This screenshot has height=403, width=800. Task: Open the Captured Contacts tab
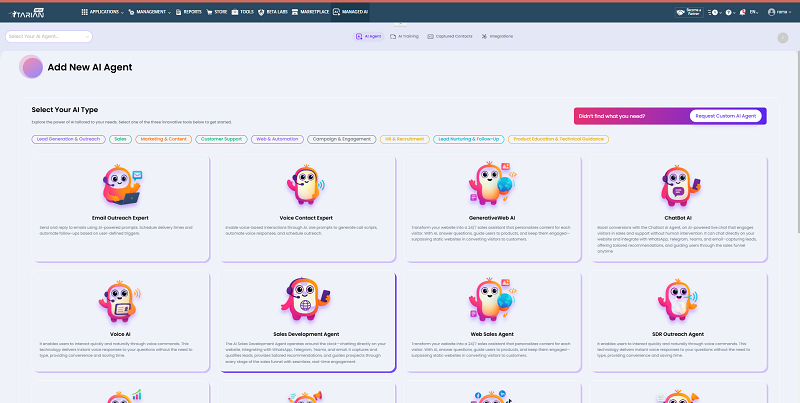coord(450,36)
